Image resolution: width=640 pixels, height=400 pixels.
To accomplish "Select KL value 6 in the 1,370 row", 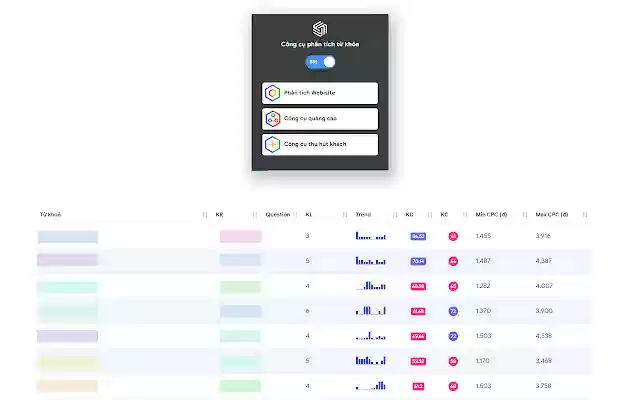I will tap(307, 311).
